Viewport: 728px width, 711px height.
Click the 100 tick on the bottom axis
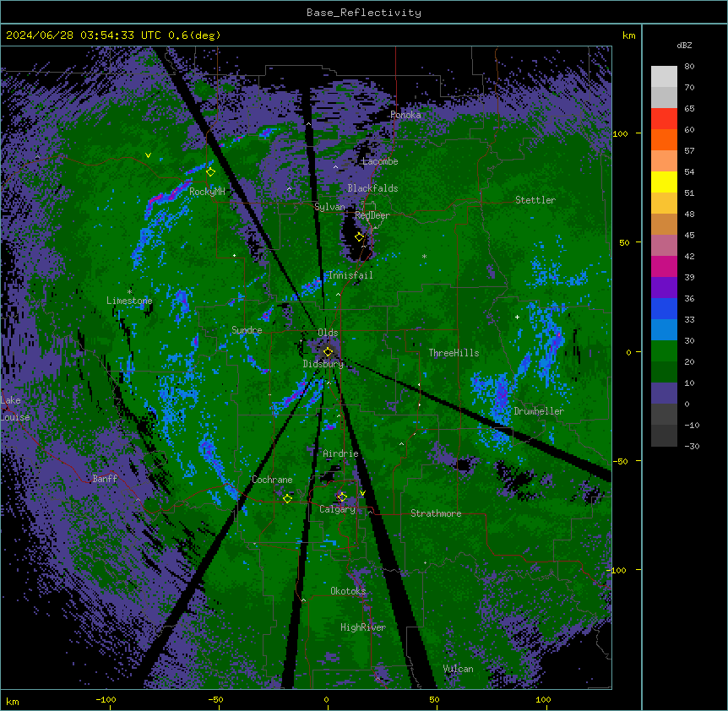tap(543, 699)
